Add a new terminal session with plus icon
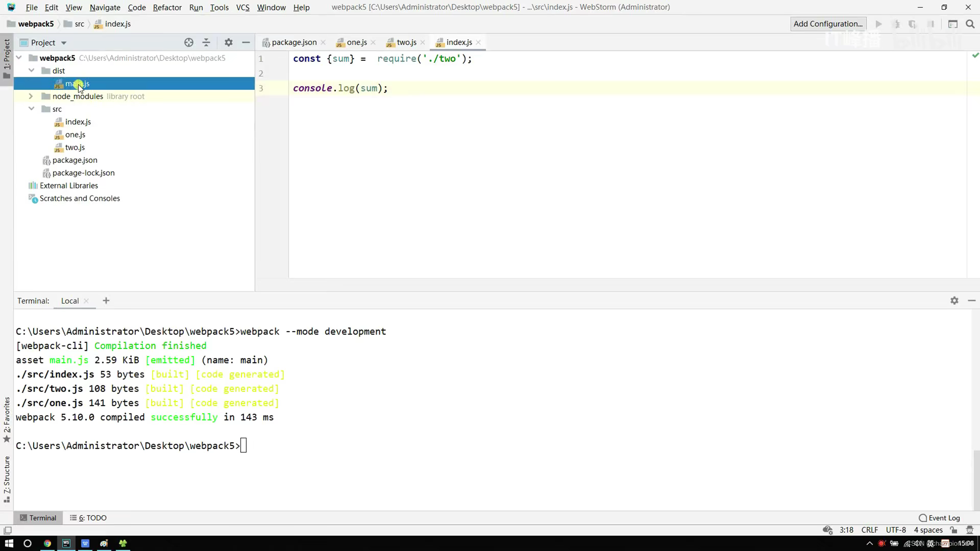The width and height of the screenshot is (980, 551). tap(106, 301)
